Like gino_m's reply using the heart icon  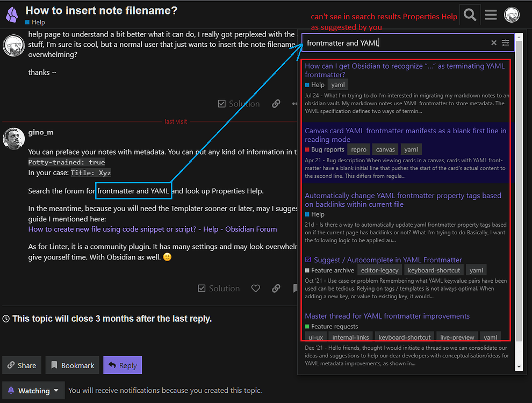pos(256,289)
